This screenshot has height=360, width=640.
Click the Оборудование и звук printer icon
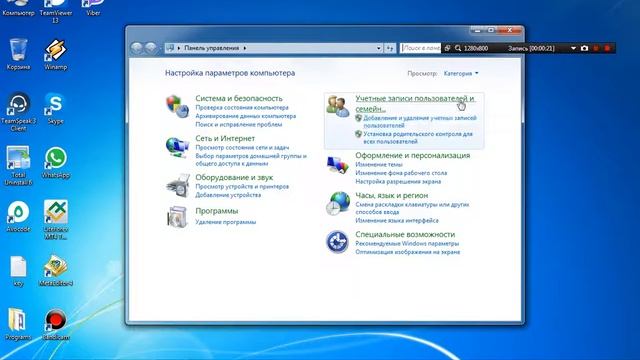pos(178,186)
